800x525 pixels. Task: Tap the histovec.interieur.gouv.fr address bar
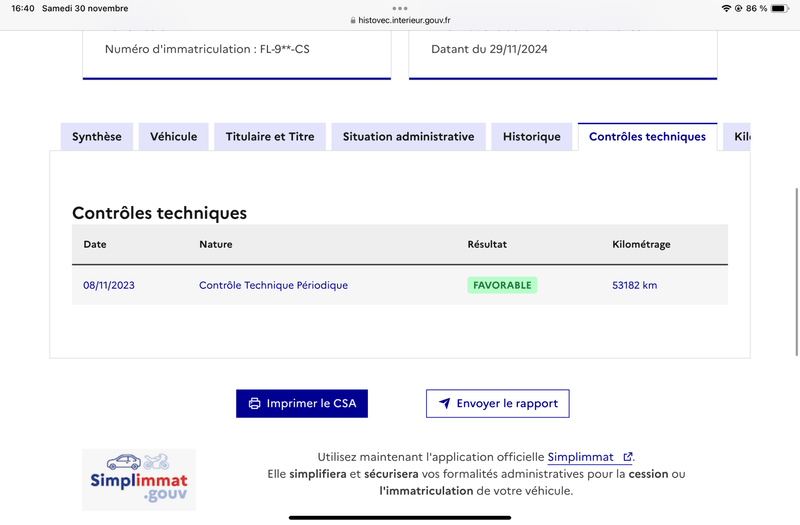point(400,20)
